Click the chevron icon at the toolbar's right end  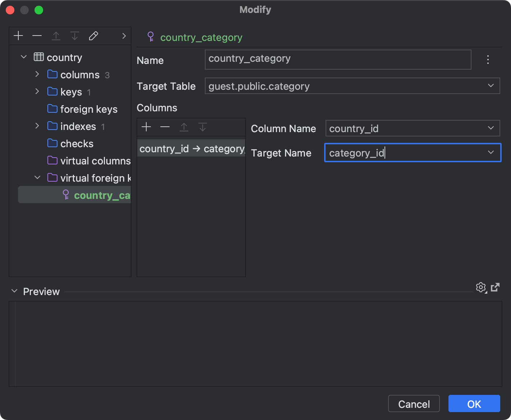(x=124, y=36)
